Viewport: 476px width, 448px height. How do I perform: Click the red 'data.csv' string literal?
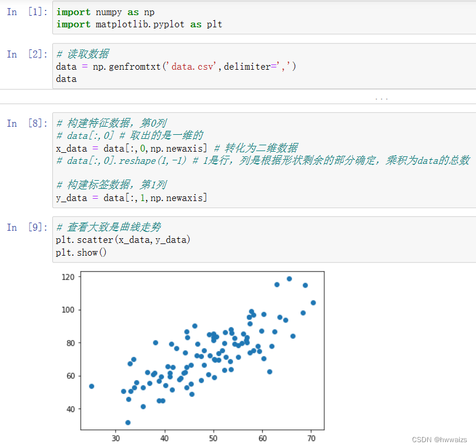click(192, 66)
